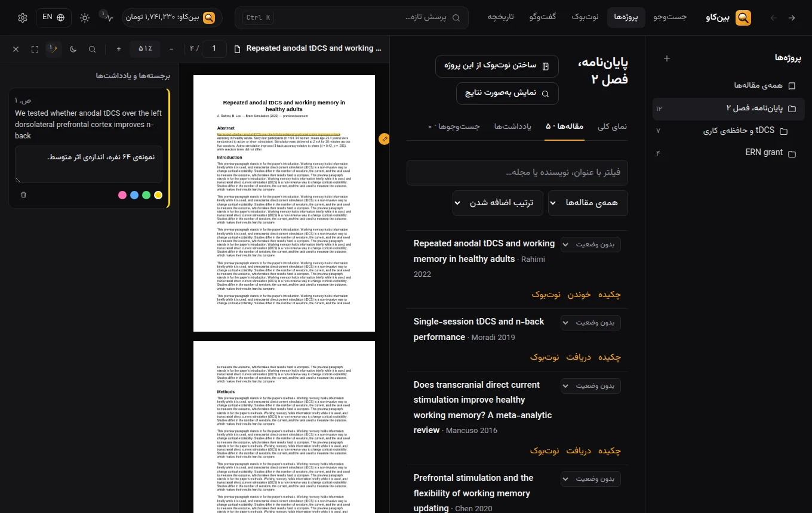Switch interface language with the EN button
This screenshot has width=812, height=513.
coord(54,17)
